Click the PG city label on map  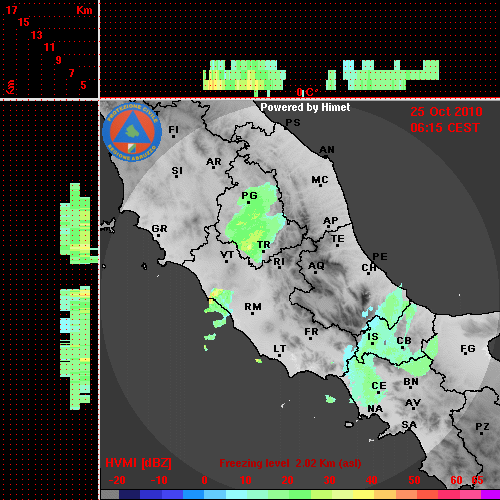[249, 196]
